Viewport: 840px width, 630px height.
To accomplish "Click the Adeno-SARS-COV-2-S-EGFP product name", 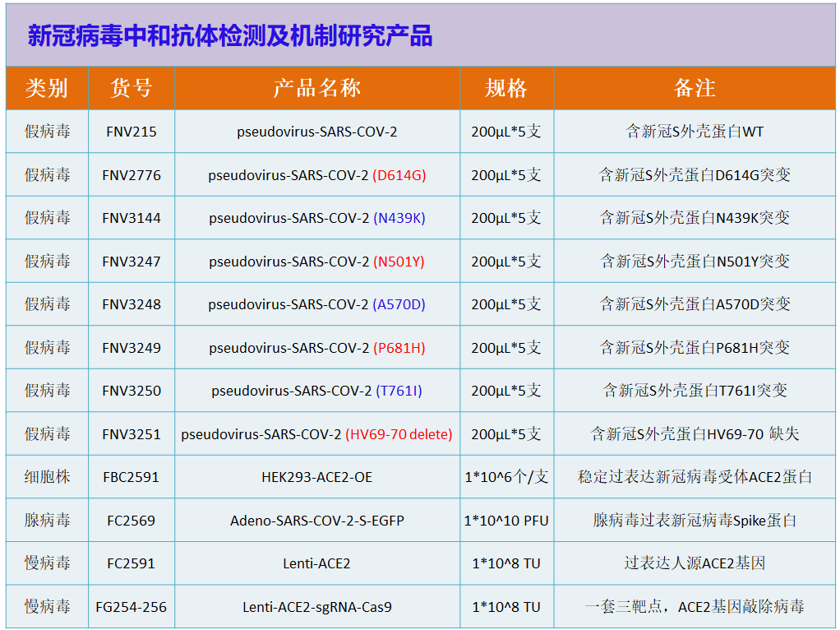I will click(317, 520).
